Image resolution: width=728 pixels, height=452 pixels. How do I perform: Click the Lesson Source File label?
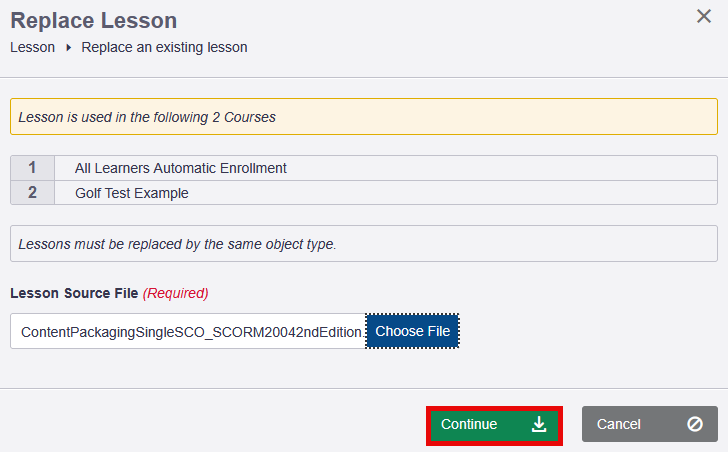click(74, 293)
